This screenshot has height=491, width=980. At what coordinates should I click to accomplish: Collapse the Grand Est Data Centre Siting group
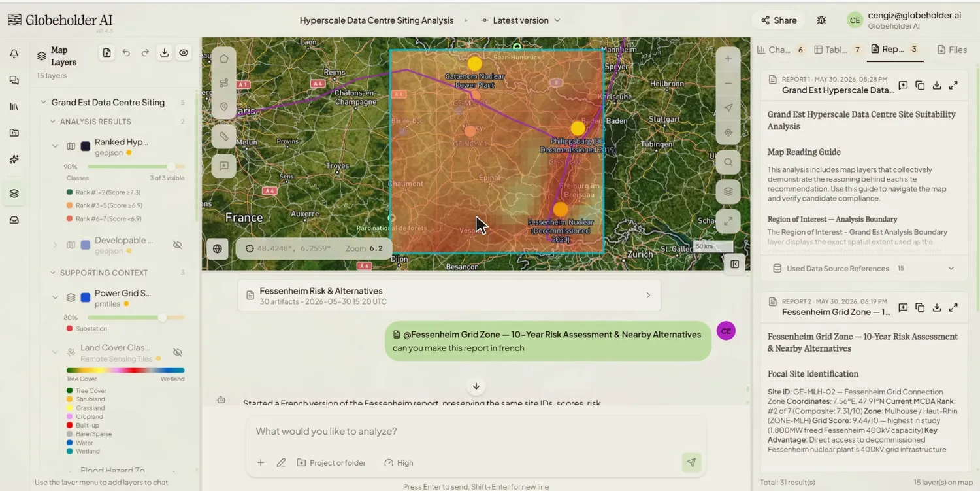pos(43,102)
